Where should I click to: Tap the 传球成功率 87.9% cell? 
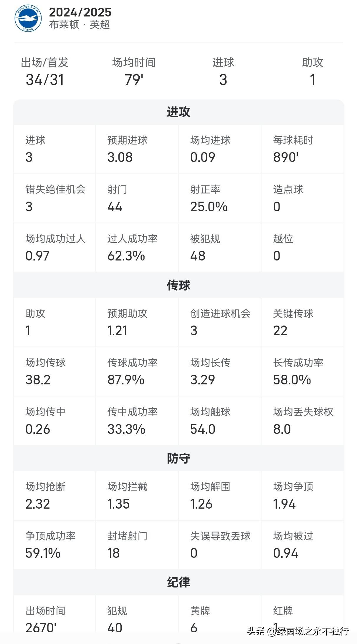137,371
